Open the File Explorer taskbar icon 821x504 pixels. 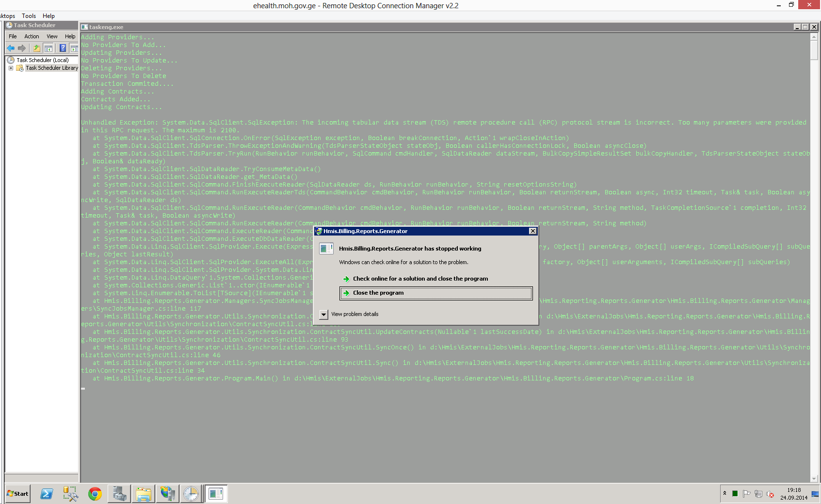[x=143, y=494]
